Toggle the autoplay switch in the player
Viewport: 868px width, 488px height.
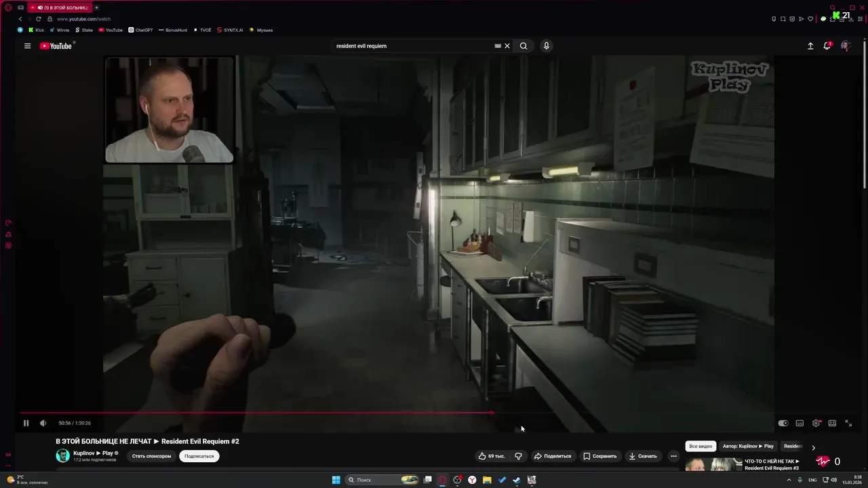783,423
